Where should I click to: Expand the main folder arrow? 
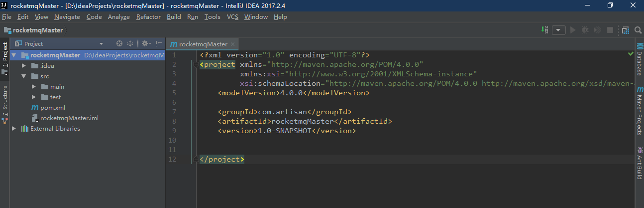point(33,87)
